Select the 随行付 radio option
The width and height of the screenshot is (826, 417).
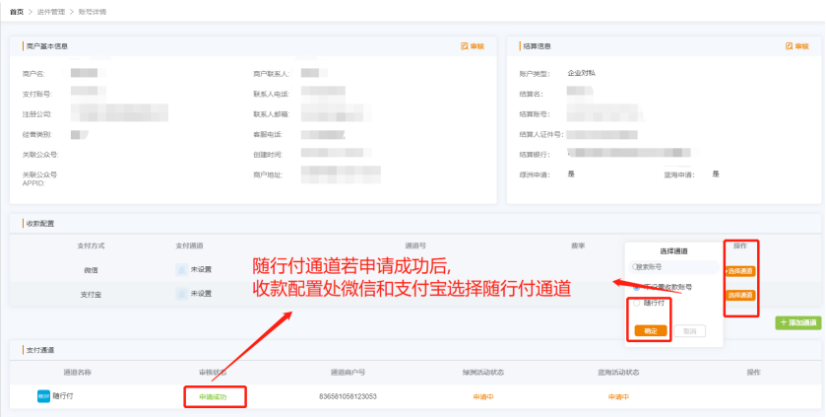[x=637, y=303]
